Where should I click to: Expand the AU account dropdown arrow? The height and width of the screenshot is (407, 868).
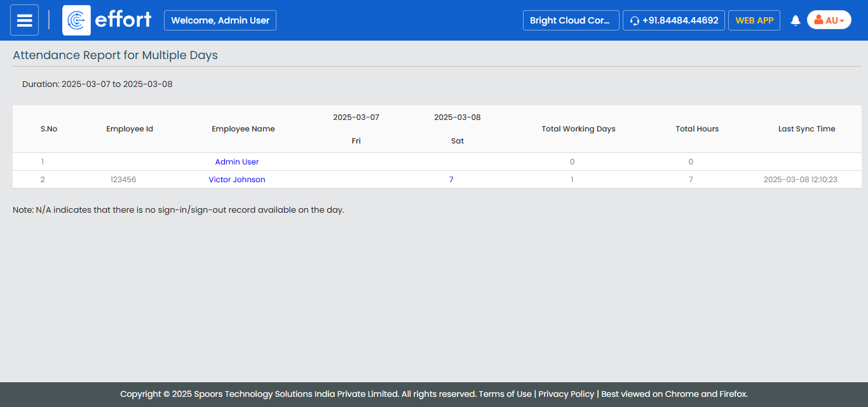coord(842,21)
